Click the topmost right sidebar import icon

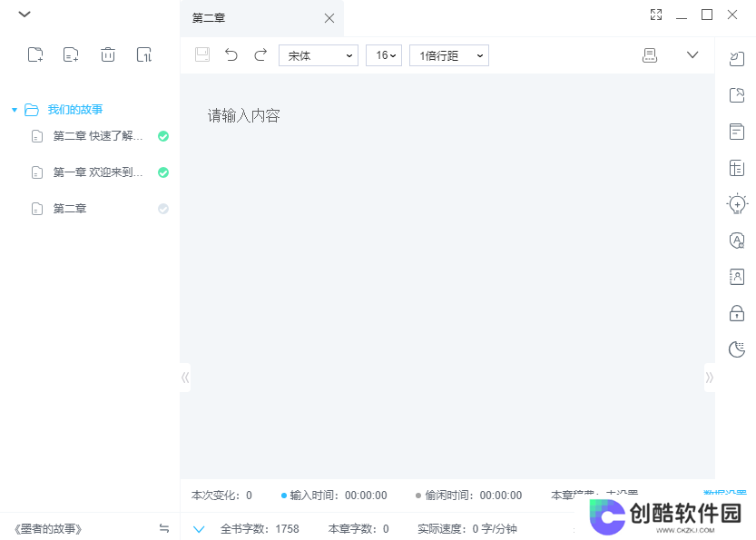737,59
